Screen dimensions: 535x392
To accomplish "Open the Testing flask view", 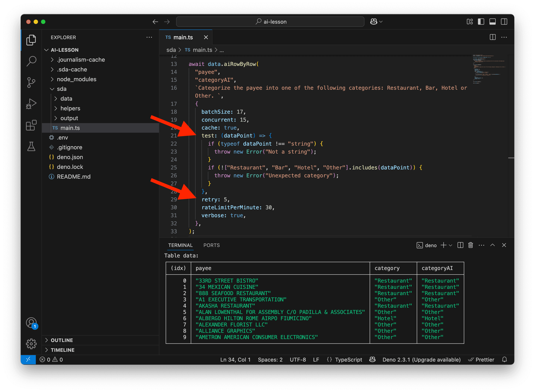I will (31, 146).
